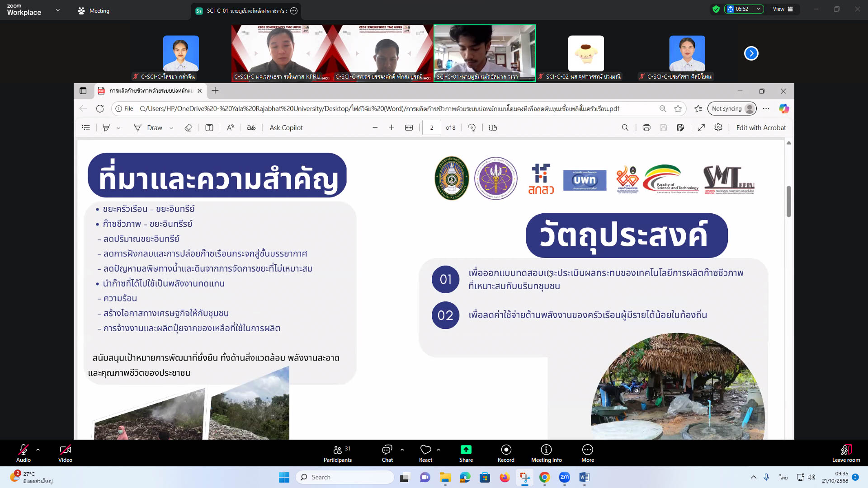
Task: Open the PDF search magnifier icon
Action: click(x=625, y=128)
